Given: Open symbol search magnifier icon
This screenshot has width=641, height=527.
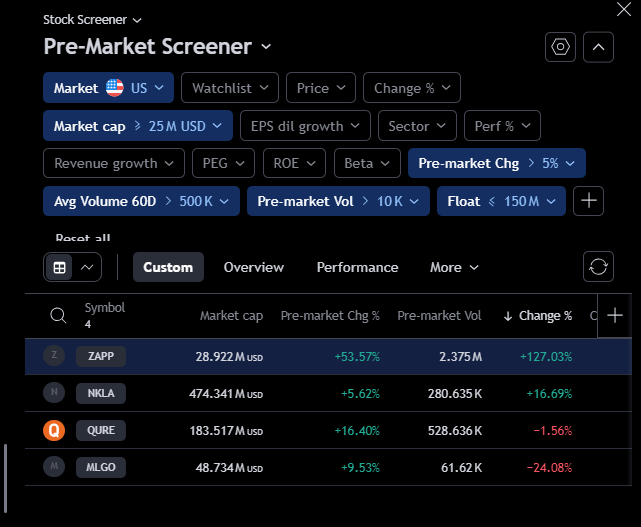Looking at the screenshot, I should click(x=58, y=315).
